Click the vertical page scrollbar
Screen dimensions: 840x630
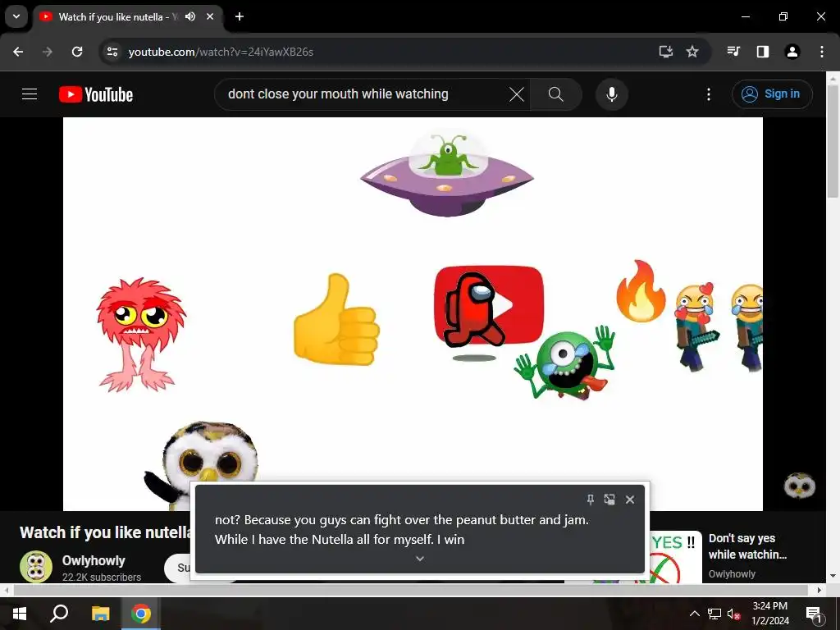(x=833, y=140)
